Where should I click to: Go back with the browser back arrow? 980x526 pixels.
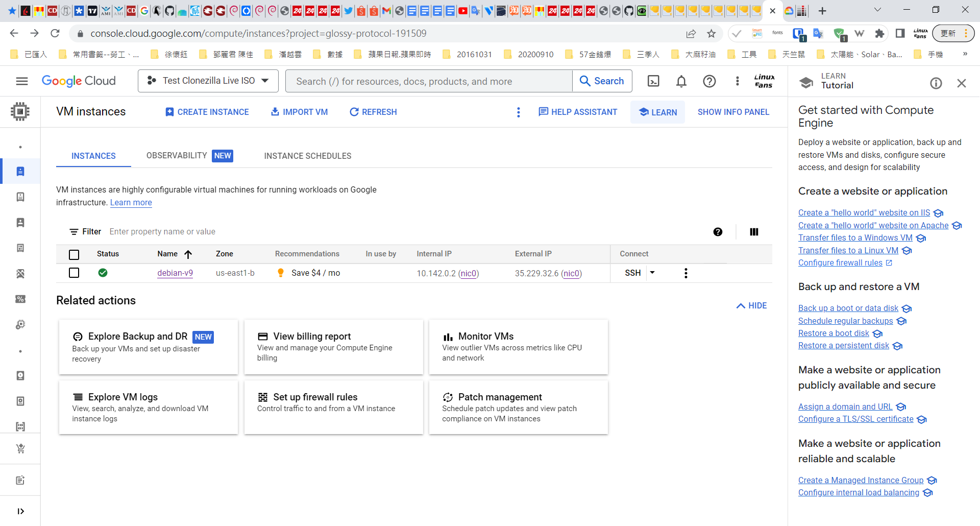(14, 34)
